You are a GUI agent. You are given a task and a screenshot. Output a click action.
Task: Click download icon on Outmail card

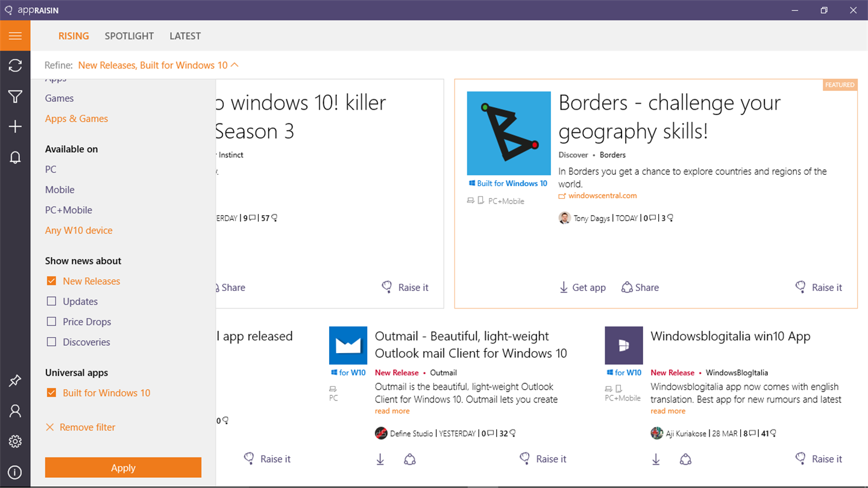[380, 460]
